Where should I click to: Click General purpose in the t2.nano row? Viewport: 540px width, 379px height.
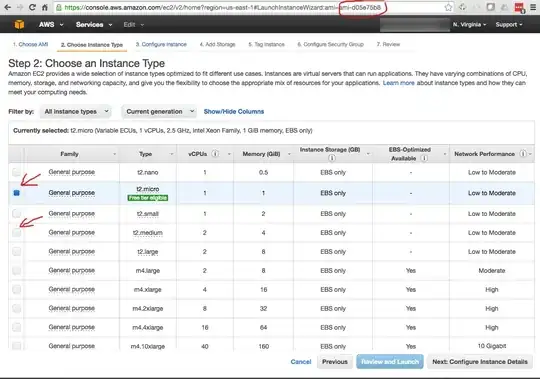pyautogui.click(x=72, y=172)
